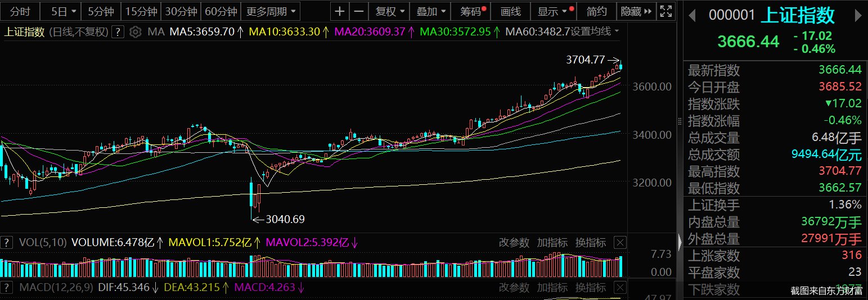Viewport: 868px width, 300px height.
Task: Click MA10:3633.30 legend value
Action: point(285,31)
